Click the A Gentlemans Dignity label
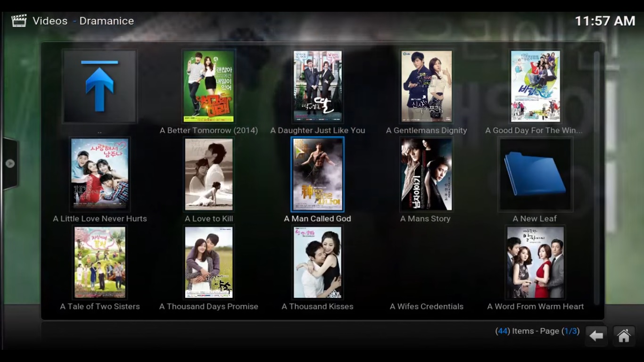 (427, 131)
